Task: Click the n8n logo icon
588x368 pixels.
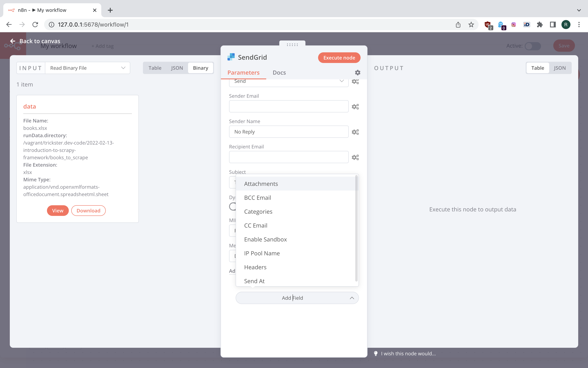Action: [x=13, y=46]
